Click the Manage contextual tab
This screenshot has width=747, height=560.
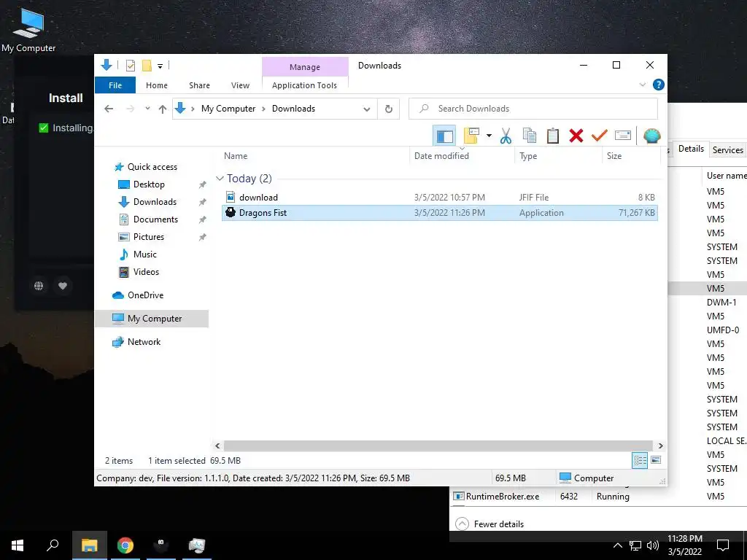tap(305, 67)
